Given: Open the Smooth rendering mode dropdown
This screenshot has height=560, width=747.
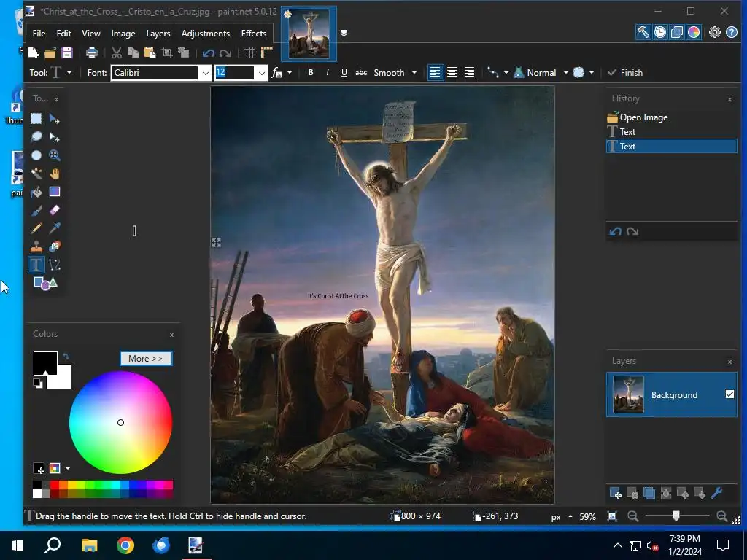Looking at the screenshot, I should pos(414,72).
